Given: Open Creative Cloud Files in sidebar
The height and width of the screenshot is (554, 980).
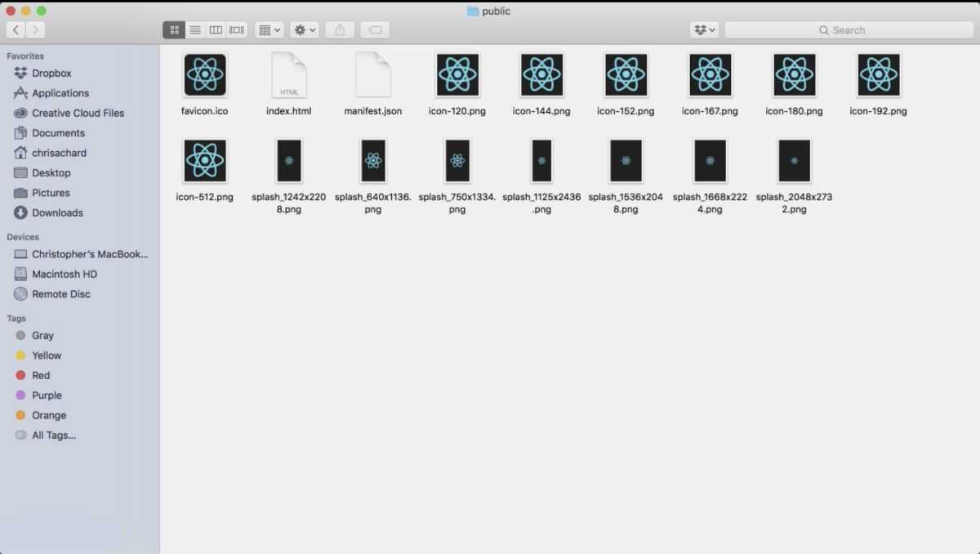Looking at the screenshot, I should coord(80,113).
